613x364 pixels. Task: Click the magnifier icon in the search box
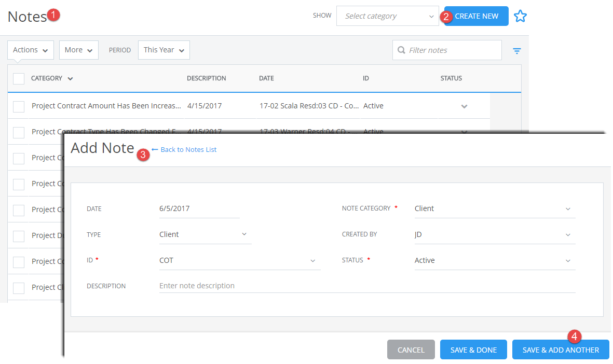point(402,50)
